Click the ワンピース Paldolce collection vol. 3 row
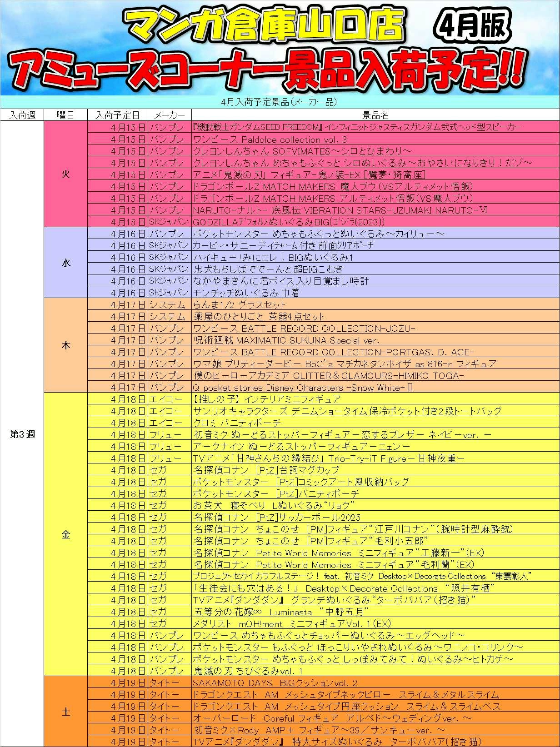560x747 pixels. 270,139
